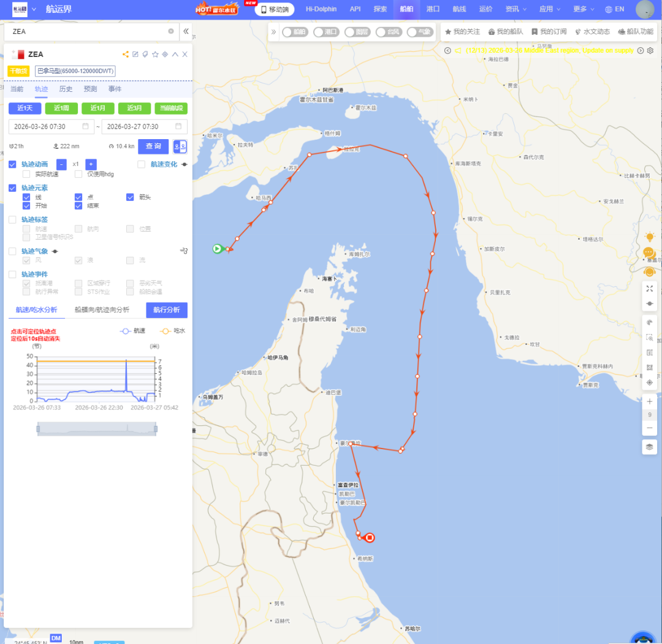
Task: Enable the 航速变化 checkbox
Action: pyautogui.click(x=142, y=164)
